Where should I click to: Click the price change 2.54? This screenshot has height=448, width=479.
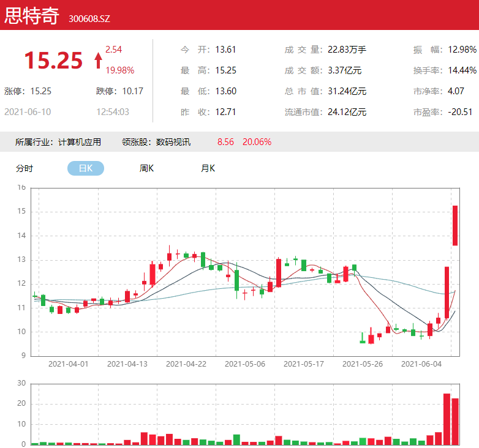[x=114, y=50]
